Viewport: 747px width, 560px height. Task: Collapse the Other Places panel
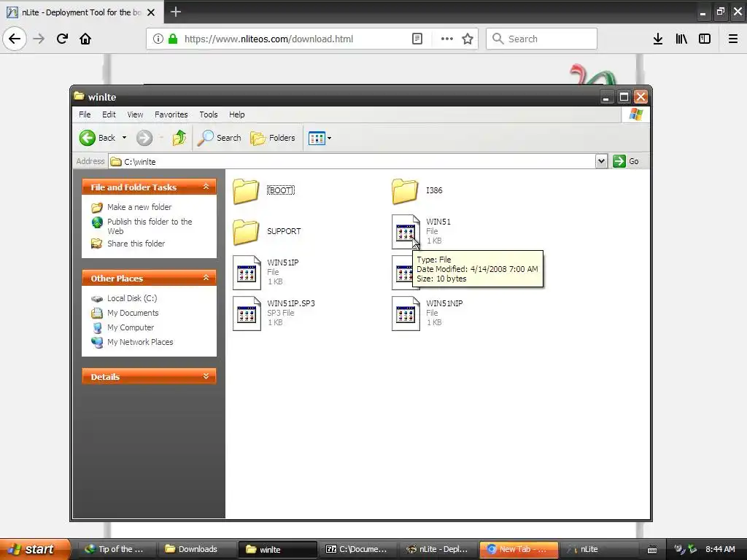[206, 278]
